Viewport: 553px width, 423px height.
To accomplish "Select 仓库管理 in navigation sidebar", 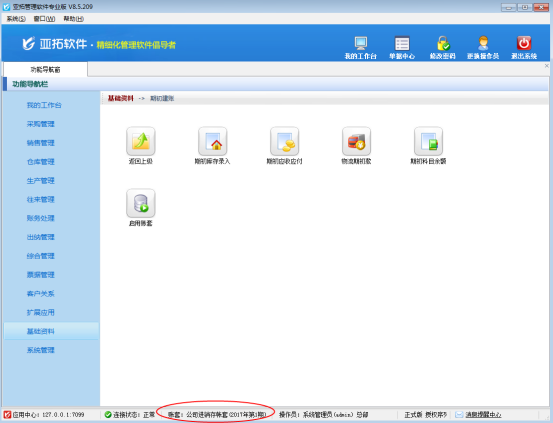I will coord(41,162).
